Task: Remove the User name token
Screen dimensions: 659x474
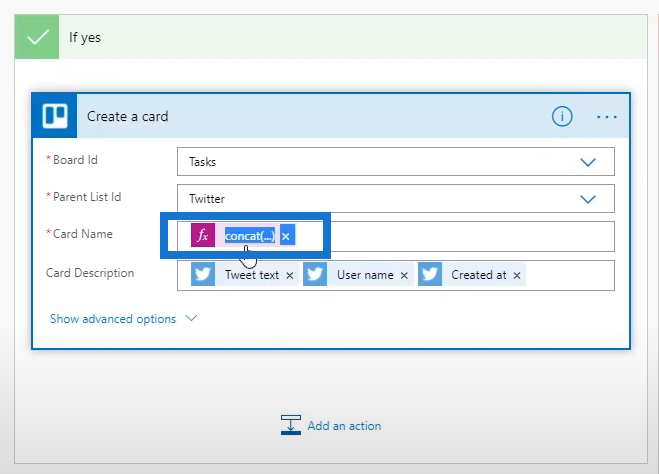Action: pyautogui.click(x=404, y=275)
